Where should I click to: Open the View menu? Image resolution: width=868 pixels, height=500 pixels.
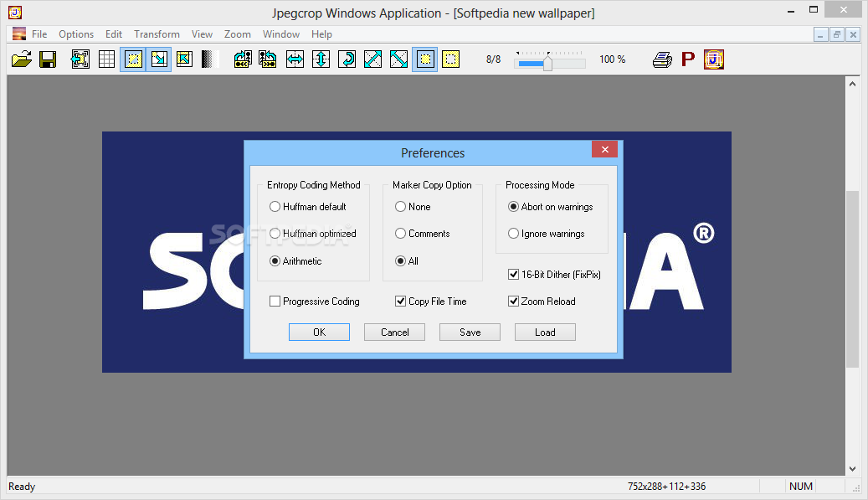click(202, 34)
